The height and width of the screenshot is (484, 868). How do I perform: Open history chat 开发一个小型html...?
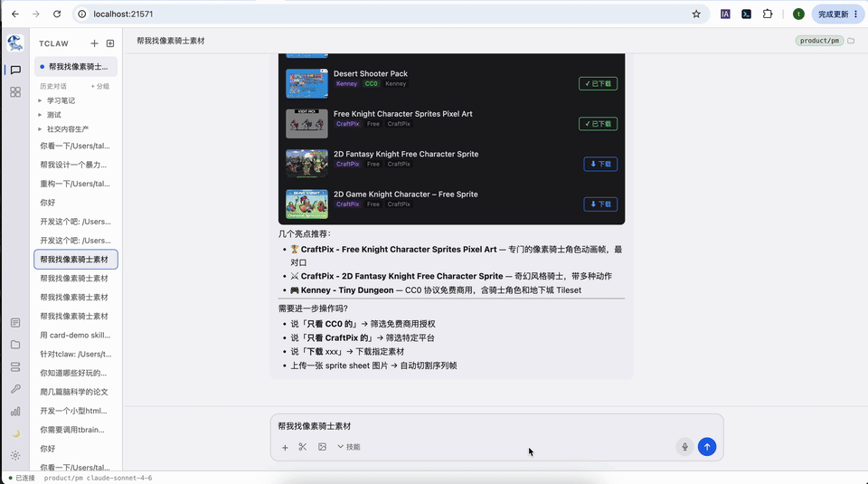point(76,411)
